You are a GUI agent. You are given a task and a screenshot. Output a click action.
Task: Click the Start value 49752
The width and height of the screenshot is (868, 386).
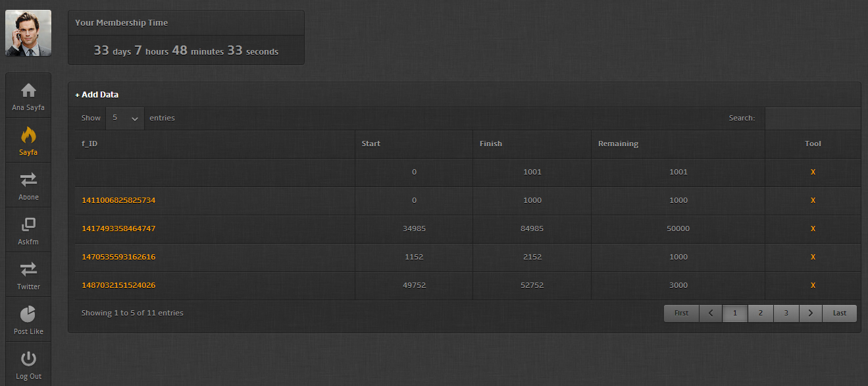414,285
